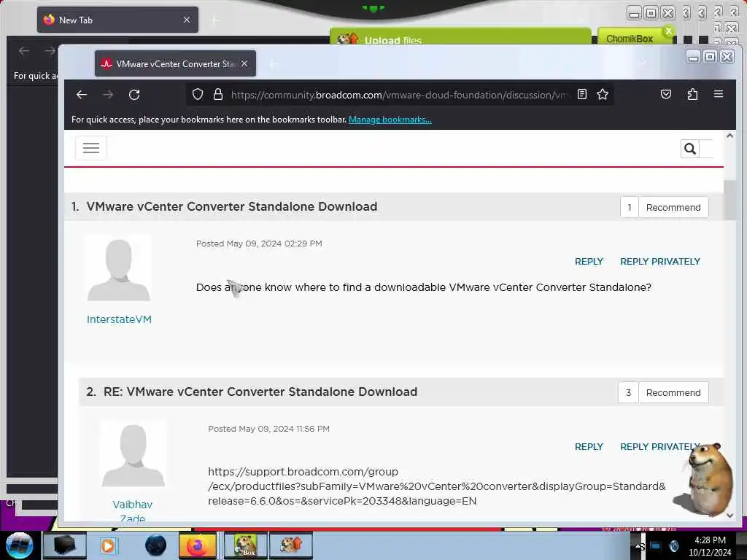The width and height of the screenshot is (747, 560).
Task: Close the New Tab tab in back window
Action: (x=186, y=20)
